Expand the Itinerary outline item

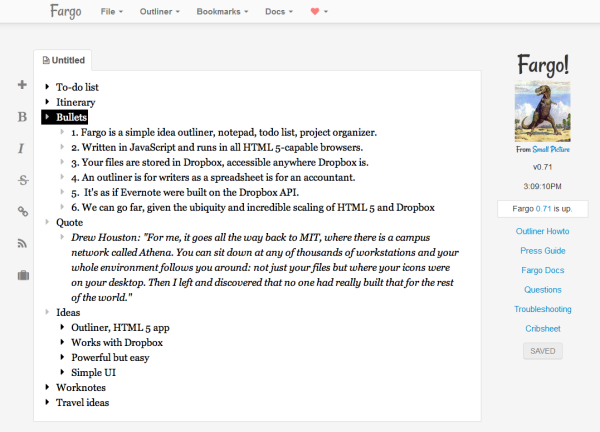47,102
